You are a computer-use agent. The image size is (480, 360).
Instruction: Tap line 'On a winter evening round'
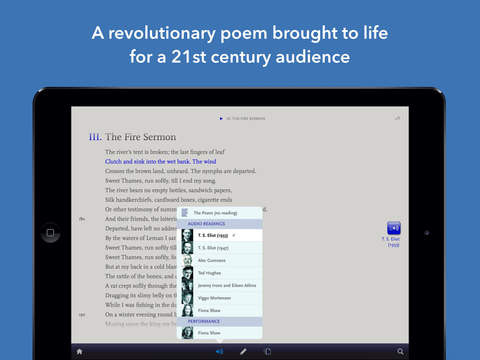pyautogui.click(x=141, y=315)
